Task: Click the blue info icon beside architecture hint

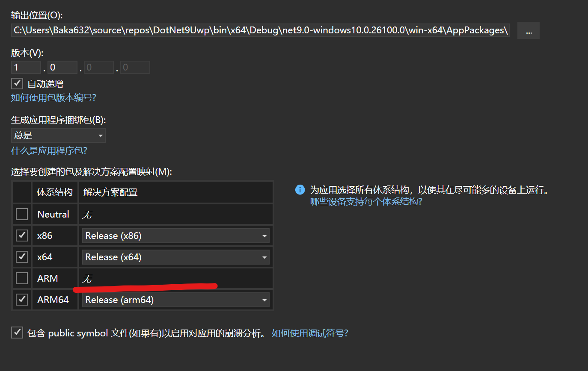Action: (x=300, y=190)
